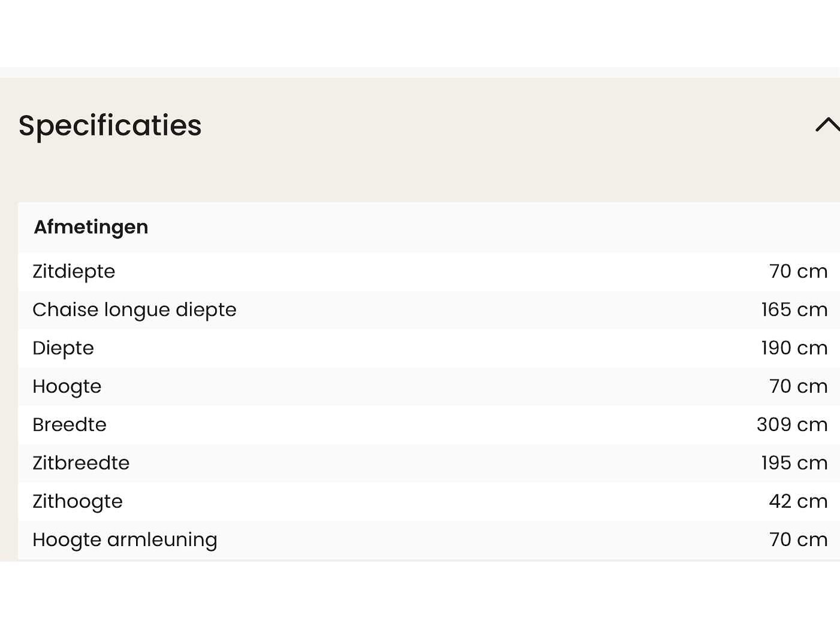The height and width of the screenshot is (630, 840).
Task: Select the Chaise longue diepte label
Action: [134, 310]
